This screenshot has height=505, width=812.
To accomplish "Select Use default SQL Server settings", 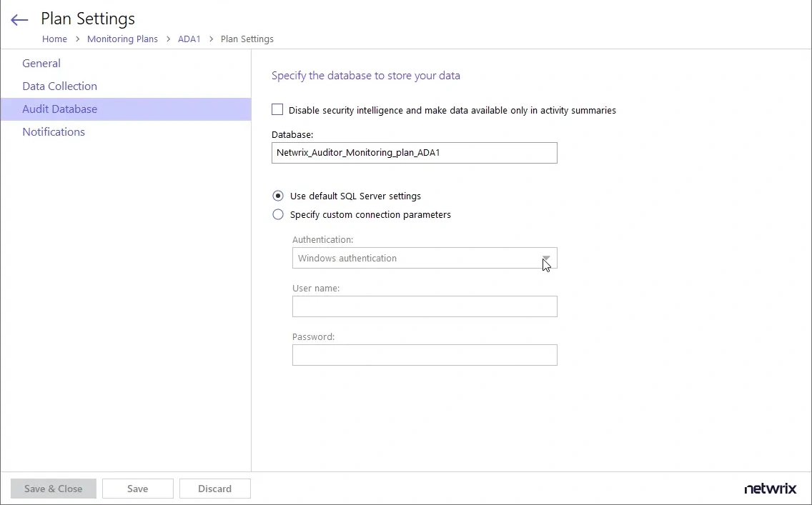I will (x=278, y=196).
